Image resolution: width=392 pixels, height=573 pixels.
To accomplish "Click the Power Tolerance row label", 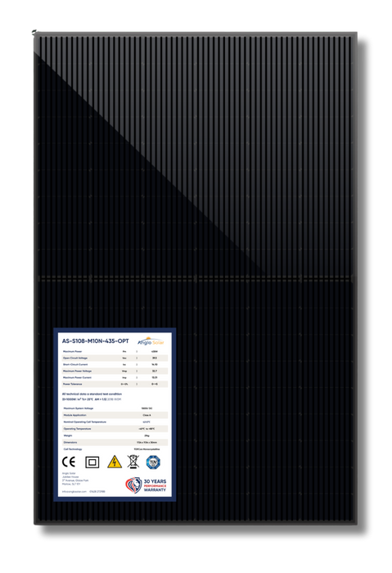I will [73, 384].
